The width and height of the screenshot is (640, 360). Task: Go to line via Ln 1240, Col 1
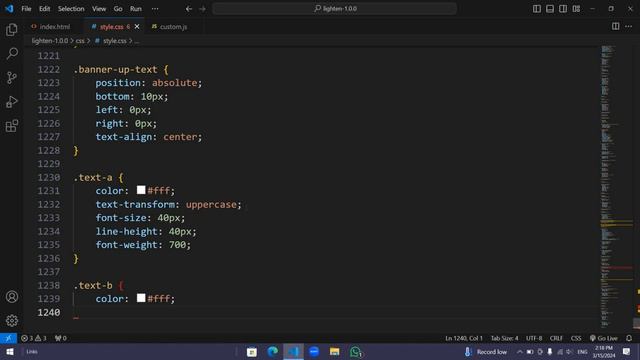pyautogui.click(x=464, y=338)
